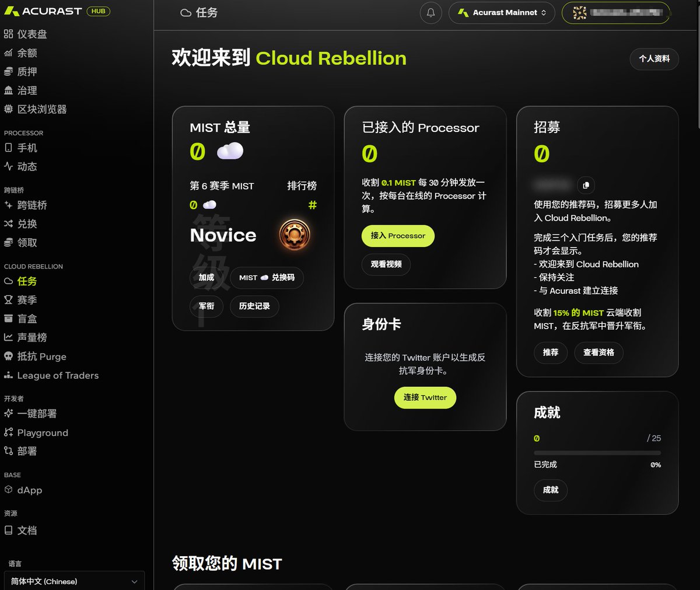
Task: Click the 观看视频 button
Action: click(386, 264)
